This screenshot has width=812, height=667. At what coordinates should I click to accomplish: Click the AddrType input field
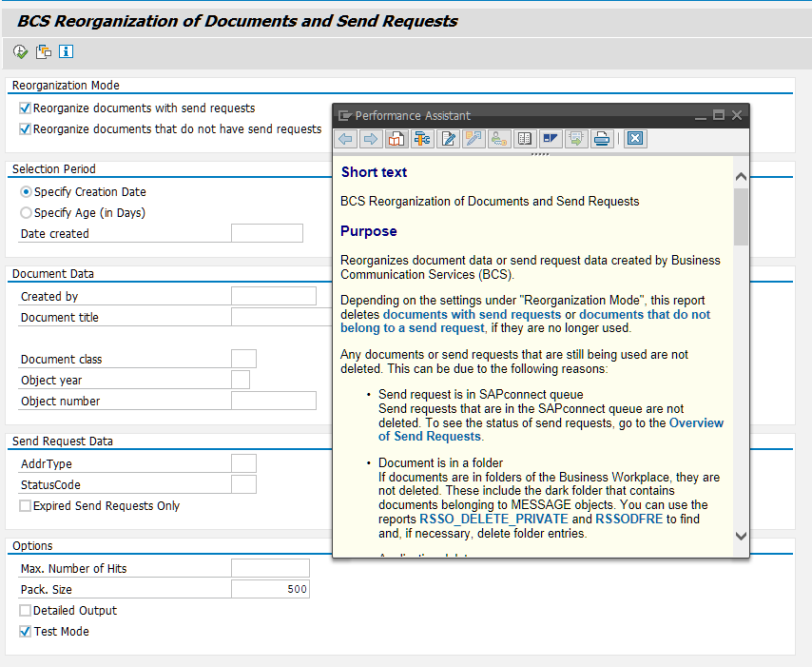coord(243,463)
